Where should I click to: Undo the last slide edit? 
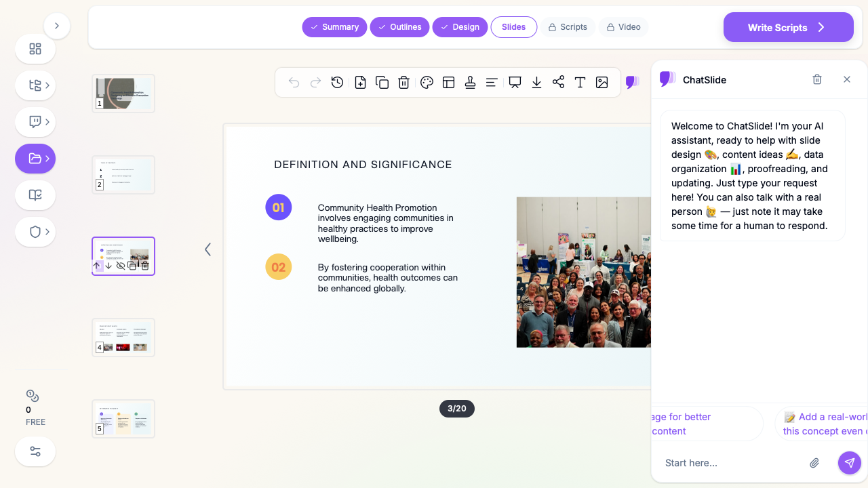coord(294,83)
